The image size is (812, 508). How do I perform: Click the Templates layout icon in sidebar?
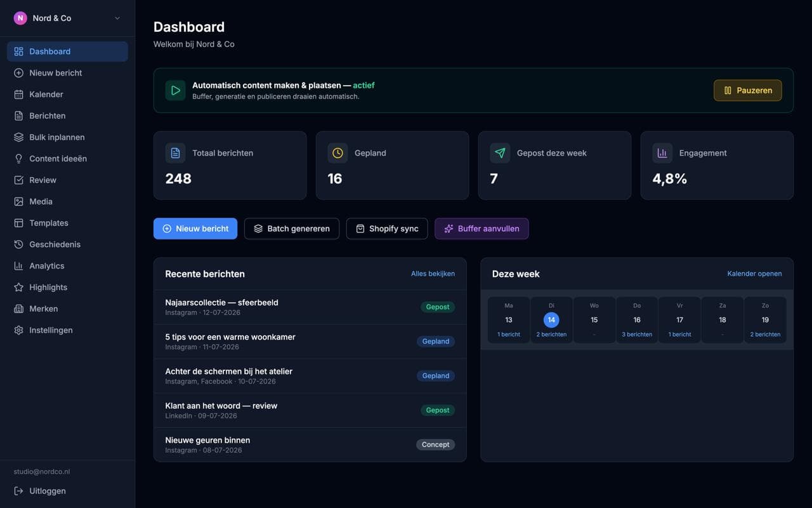pos(18,223)
